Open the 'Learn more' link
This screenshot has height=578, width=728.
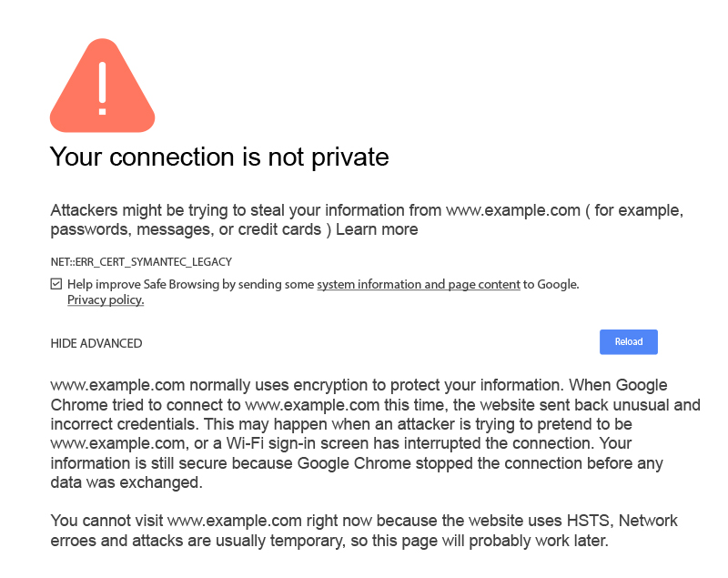coord(377,229)
